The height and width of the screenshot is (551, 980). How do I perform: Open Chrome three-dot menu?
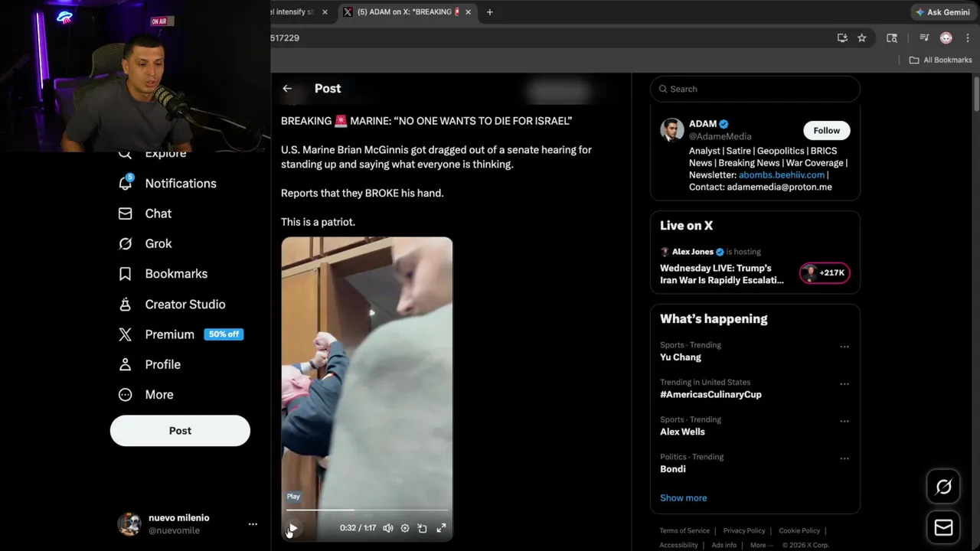966,37
